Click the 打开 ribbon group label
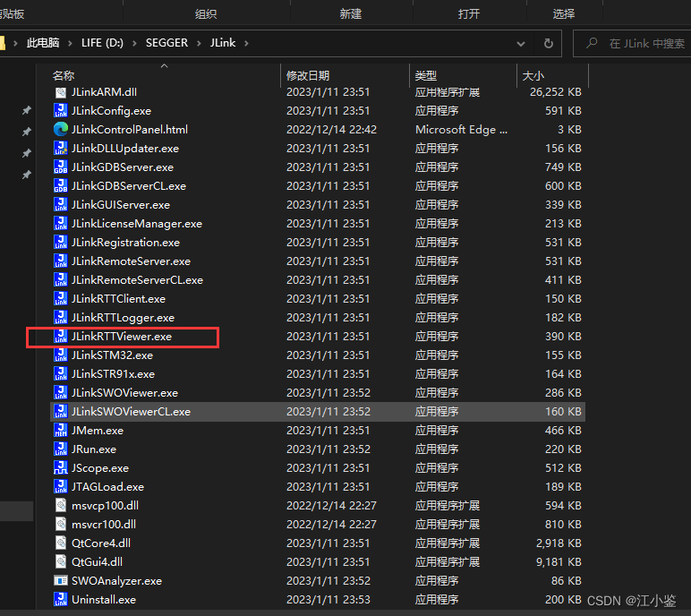 tap(468, 14)
